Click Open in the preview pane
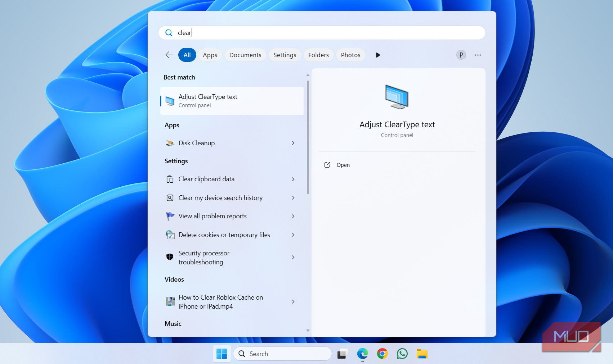The image size is (613, 364). click(343, 165)
